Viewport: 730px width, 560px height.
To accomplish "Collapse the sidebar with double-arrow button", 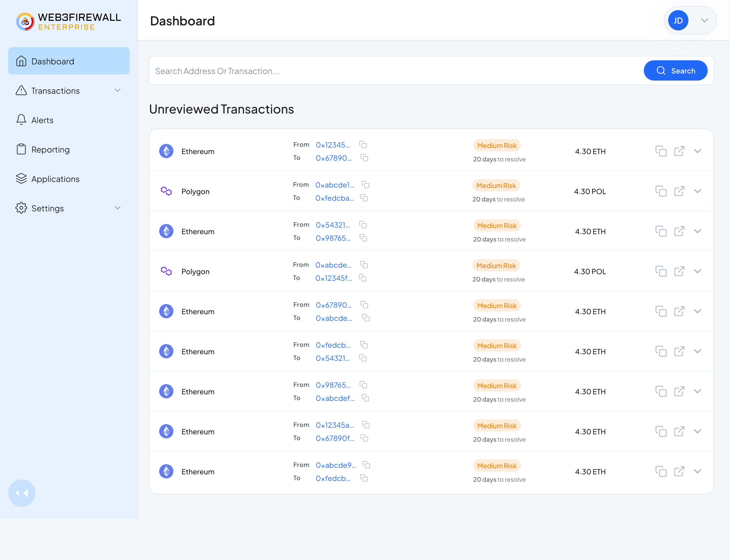I will 22,493.
